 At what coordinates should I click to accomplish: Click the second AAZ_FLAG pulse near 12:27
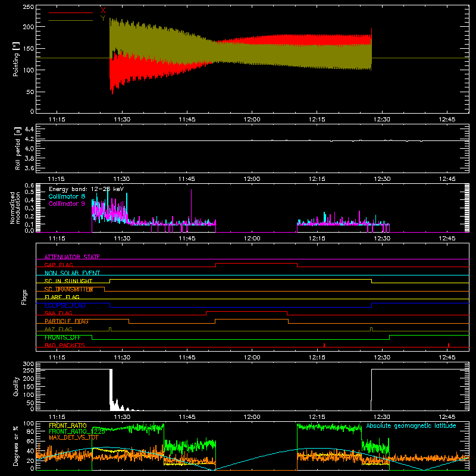[371, 329]
